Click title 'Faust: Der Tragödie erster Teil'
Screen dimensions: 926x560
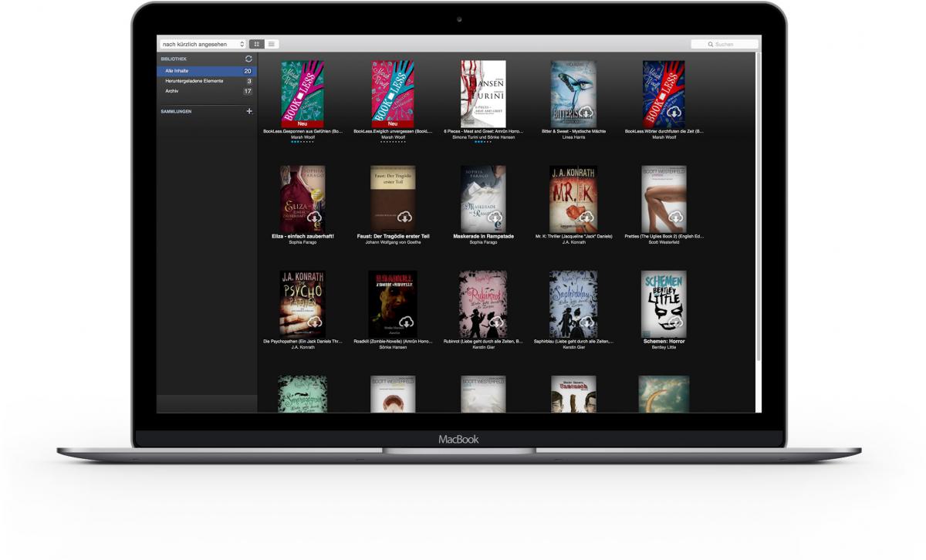coord(393,236)
